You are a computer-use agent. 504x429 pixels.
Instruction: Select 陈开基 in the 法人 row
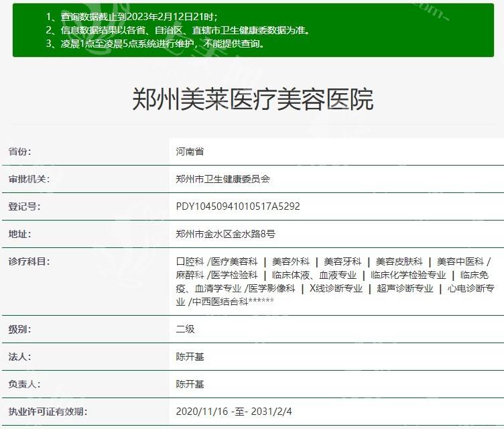coord(190,357)
